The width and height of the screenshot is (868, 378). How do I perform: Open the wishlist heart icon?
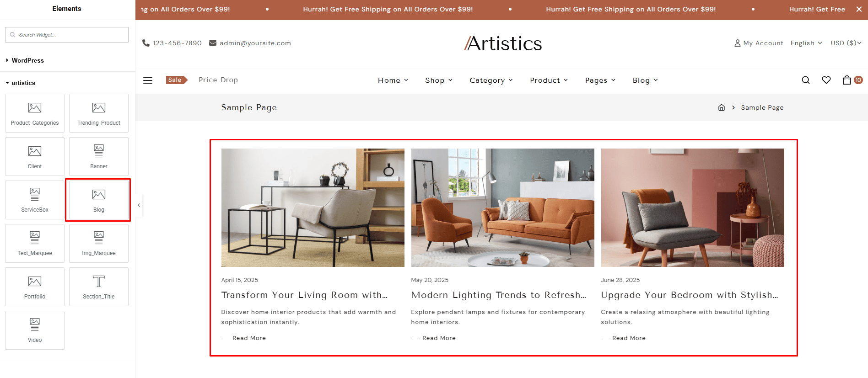tap(826, 80)
